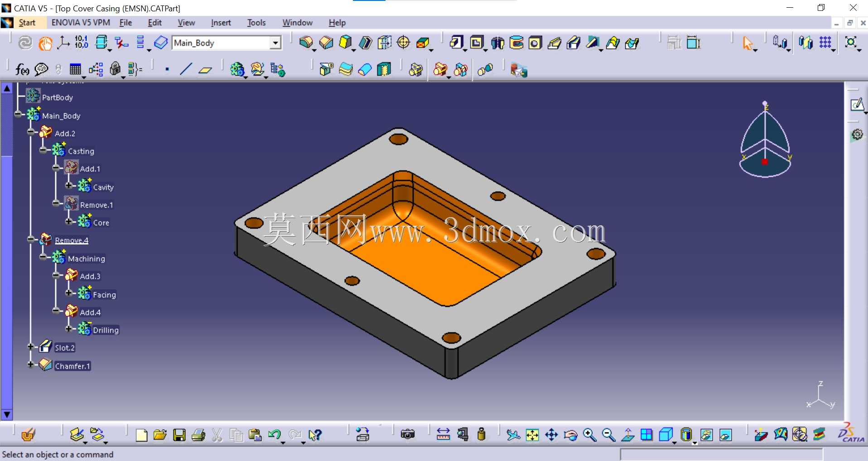The width and height of the screenshot is (868, 461).
Task: Select the Rectangular Pattern icon
Action: [x=825, y=43]
